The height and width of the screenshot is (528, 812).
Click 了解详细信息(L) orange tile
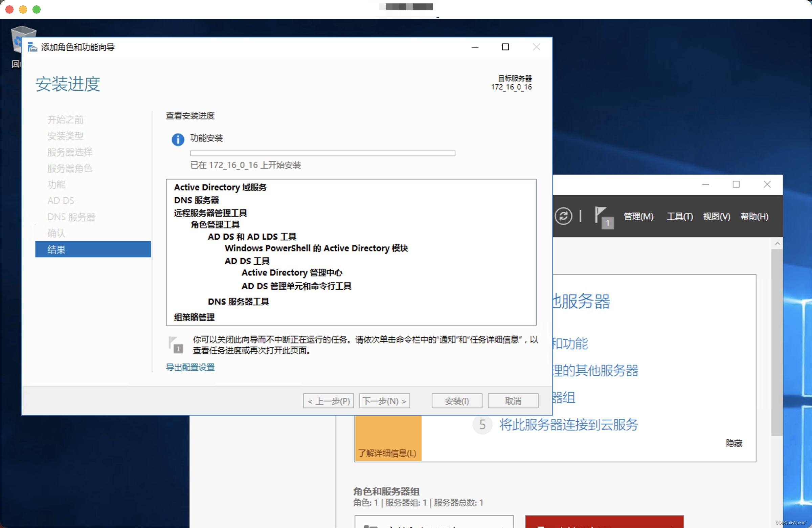point(388,438)
